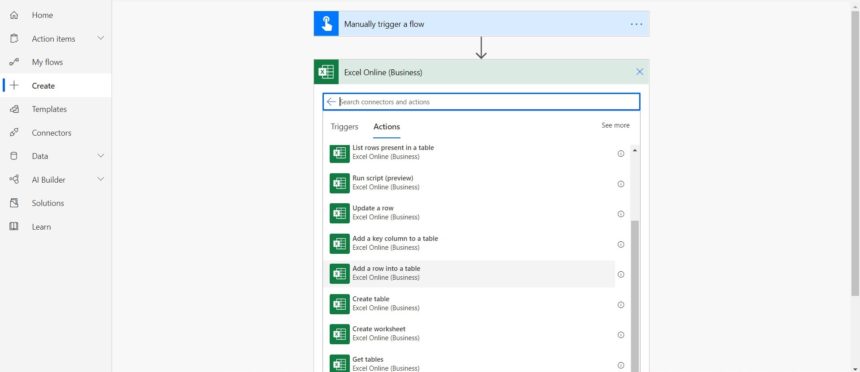Image resolution: width=860 pixels, height=372 pixels.
Task: Click Excel icon beside Run script (preview)
Action: [x=340, y=183]
